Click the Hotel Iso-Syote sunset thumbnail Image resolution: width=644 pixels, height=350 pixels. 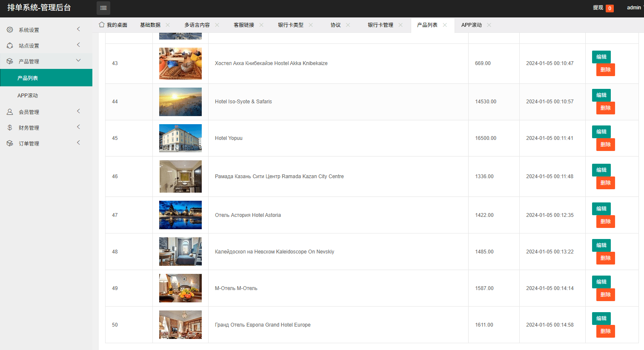[180, 102]
